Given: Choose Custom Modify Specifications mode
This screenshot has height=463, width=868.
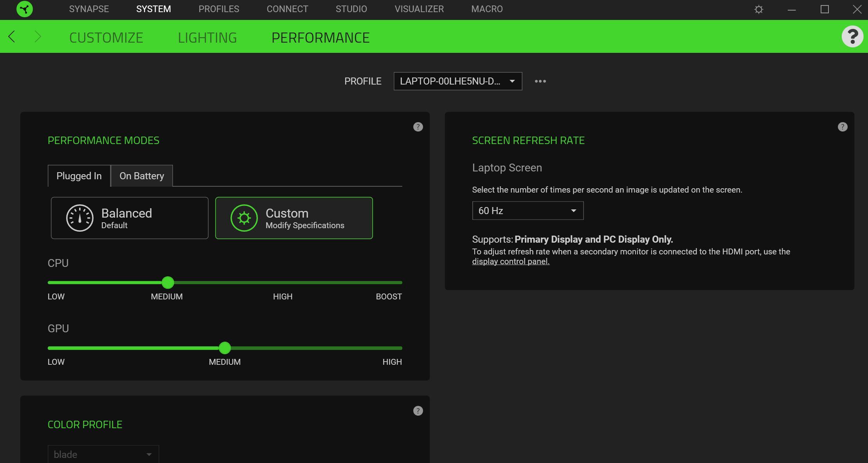Looking at the screenshot, I should pos(294,218).
